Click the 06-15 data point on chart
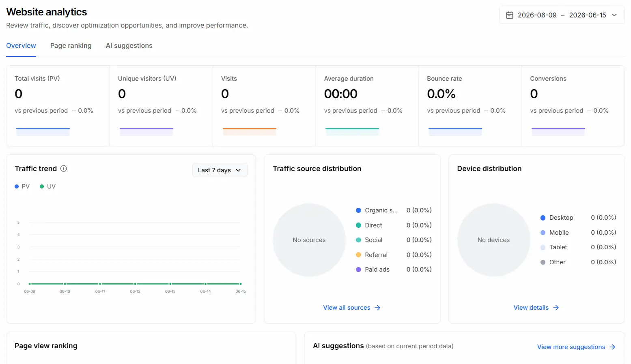This screenshot has height=364, width=631. click(241, 284)
